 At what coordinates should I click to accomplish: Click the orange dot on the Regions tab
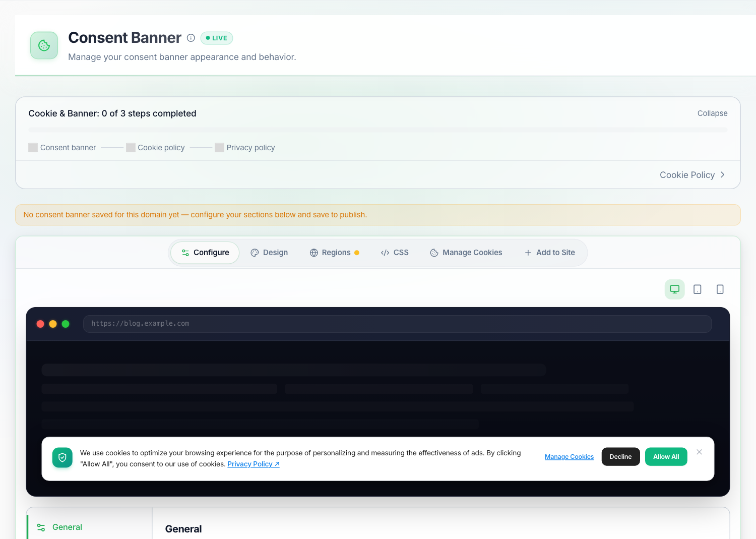tap(357, 253)
